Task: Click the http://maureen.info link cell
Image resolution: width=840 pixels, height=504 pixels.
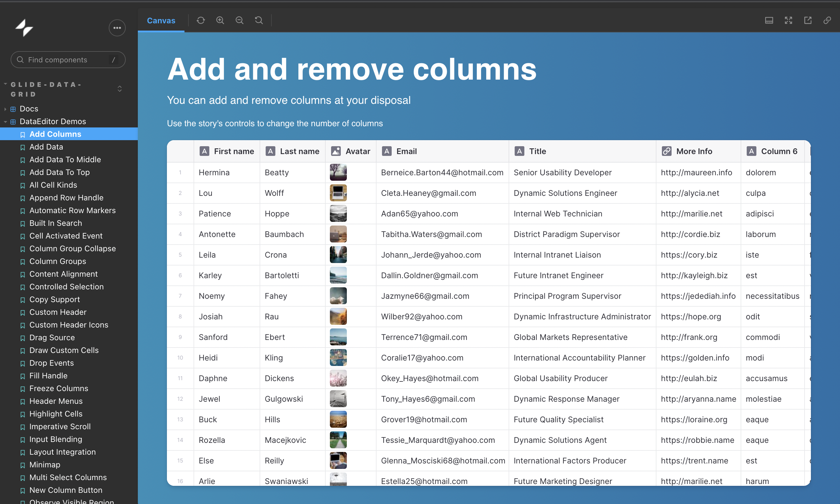Action: pyautogui.click(x=698, y=173)
